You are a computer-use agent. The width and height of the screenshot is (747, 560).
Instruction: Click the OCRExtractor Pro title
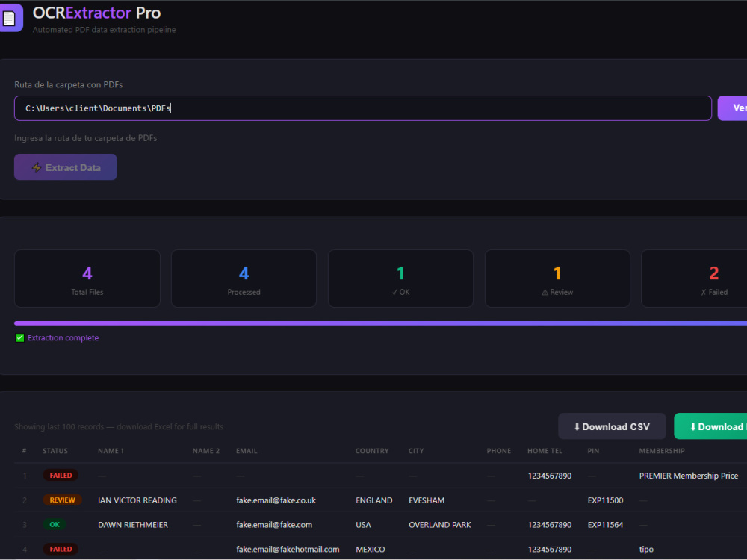tap(96, 13)
